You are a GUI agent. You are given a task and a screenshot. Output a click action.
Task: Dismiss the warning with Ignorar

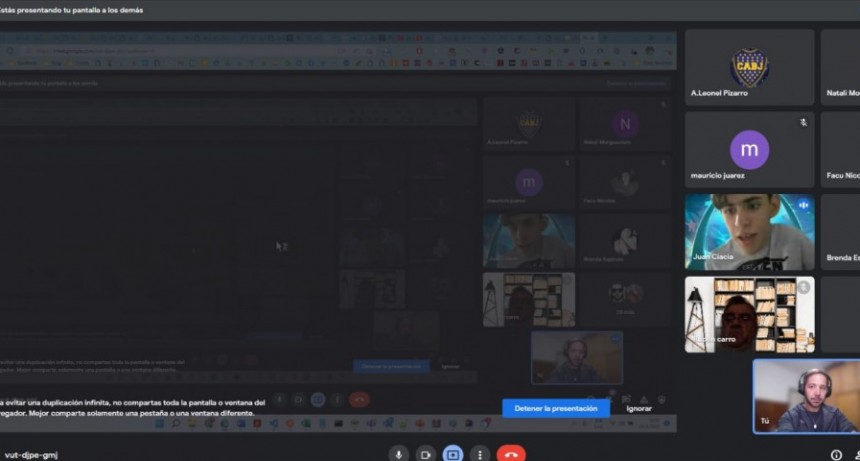[x=639, y=408]
